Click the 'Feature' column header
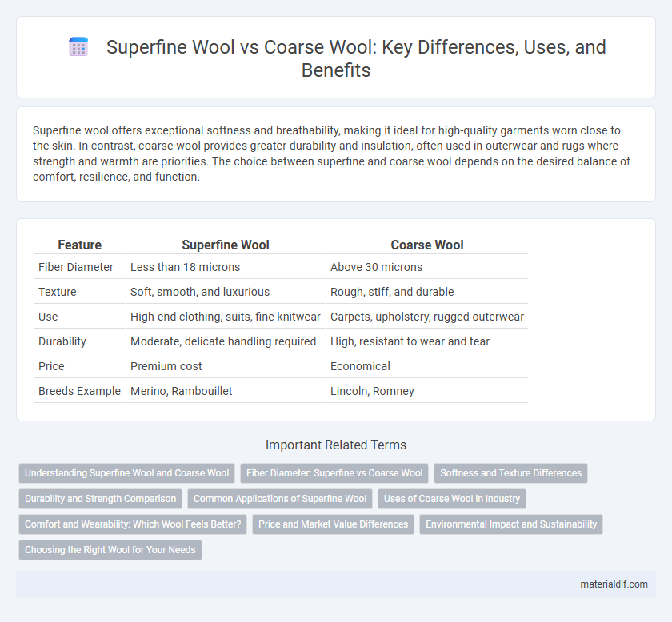 pyautogui.click(x=80, y=245)
